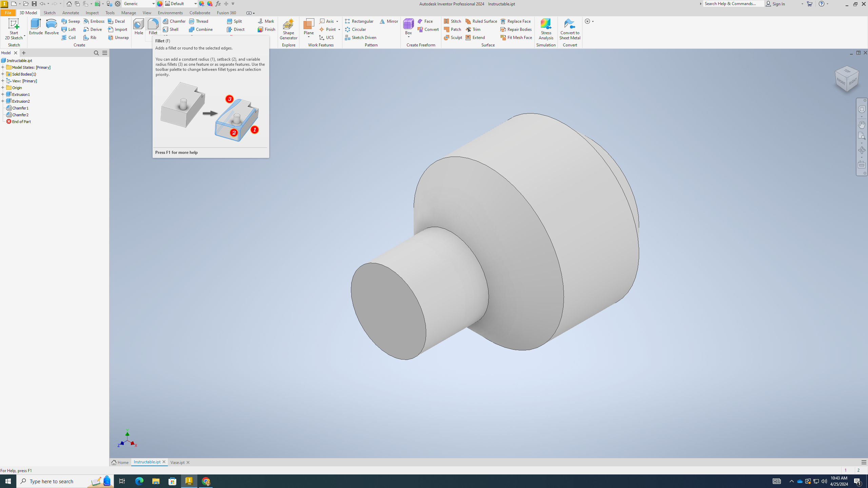
Task: Choose the Sweep feature
Action: pyautogui.click(x=71, y=21)
